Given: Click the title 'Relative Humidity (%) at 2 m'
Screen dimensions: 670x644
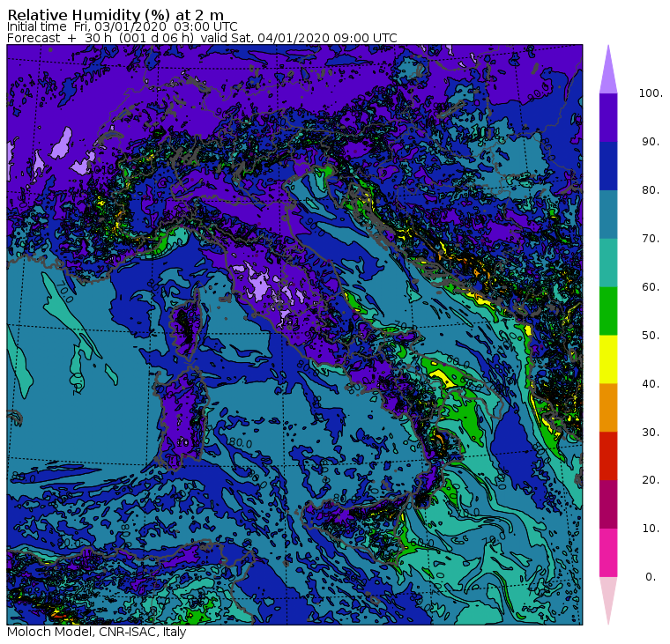Looking at the screenshot, I should pyautogui.click(x=115, y=15).
